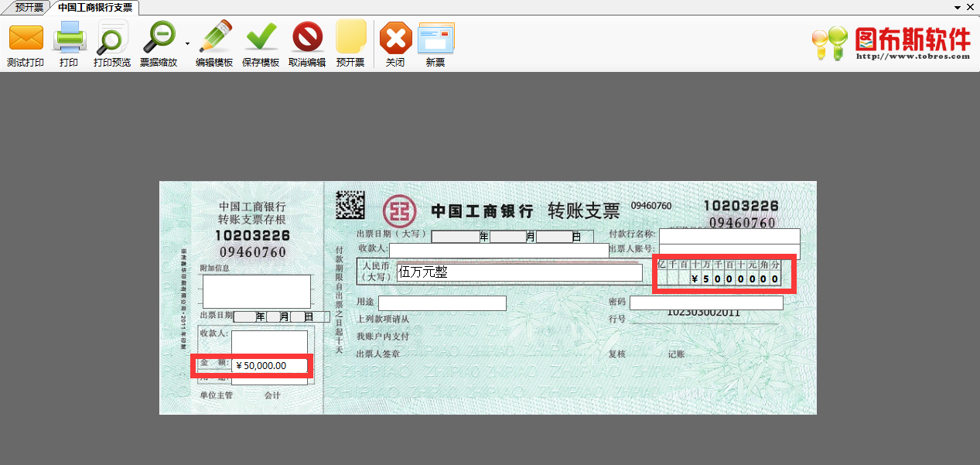Click the 用途 purpose input box
Screen dimensions: 980x465
(x=442, y=303)
